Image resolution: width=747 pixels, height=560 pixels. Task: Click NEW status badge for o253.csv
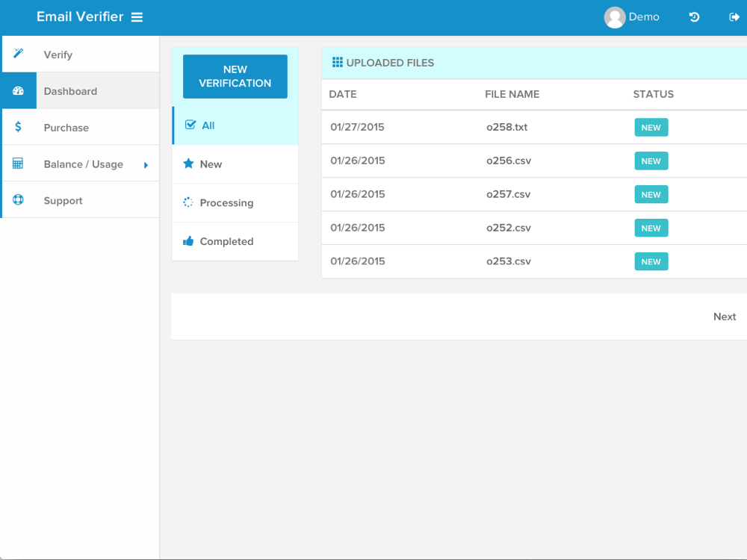pos(651,261)
